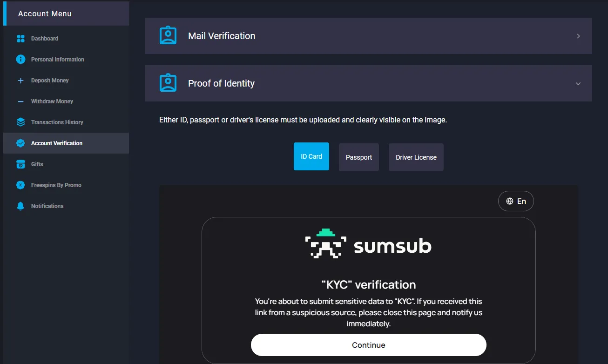Click the globe icon in language selector
The width and height of the screenshot is (608, 364).
510,201
